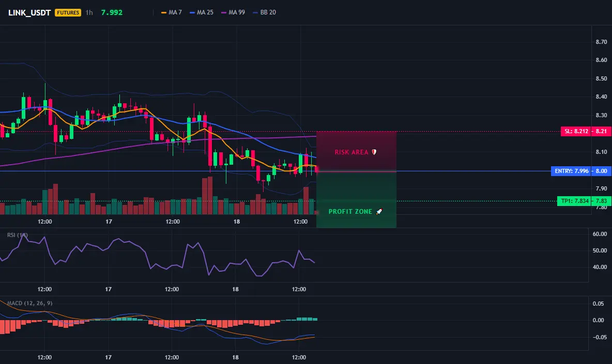Click the 8.60 price axis value
This screenshot has height=364, width=612.
coord(601,60)
